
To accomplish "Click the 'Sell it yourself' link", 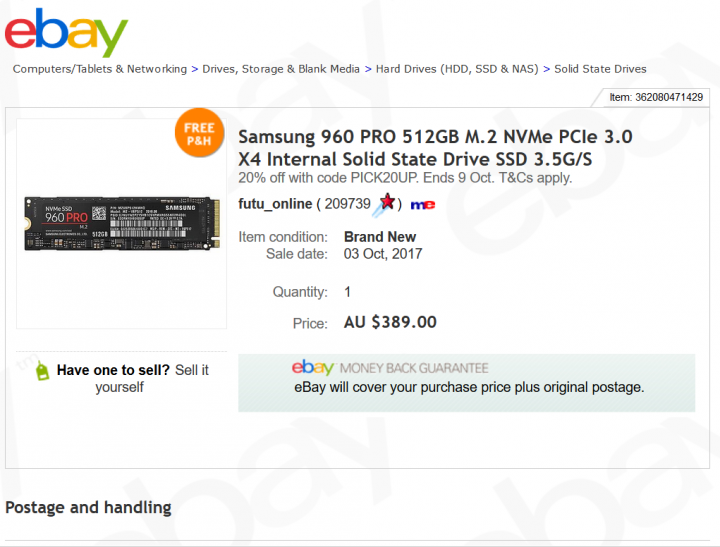I will click(152, 378).
